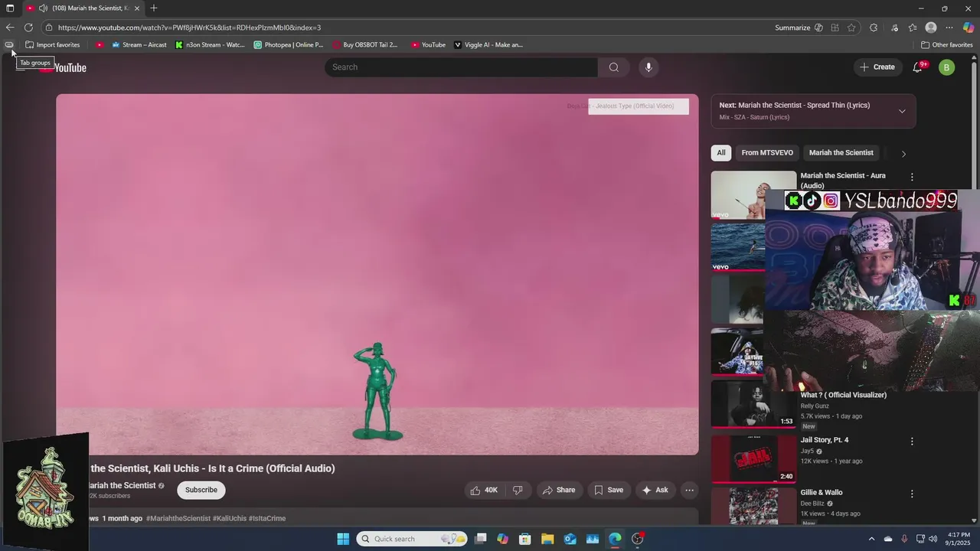The height and width of the screenshot is (551, 980).
Task: Expand the Next up playlist panel chevron
Action: coord(902,112)
